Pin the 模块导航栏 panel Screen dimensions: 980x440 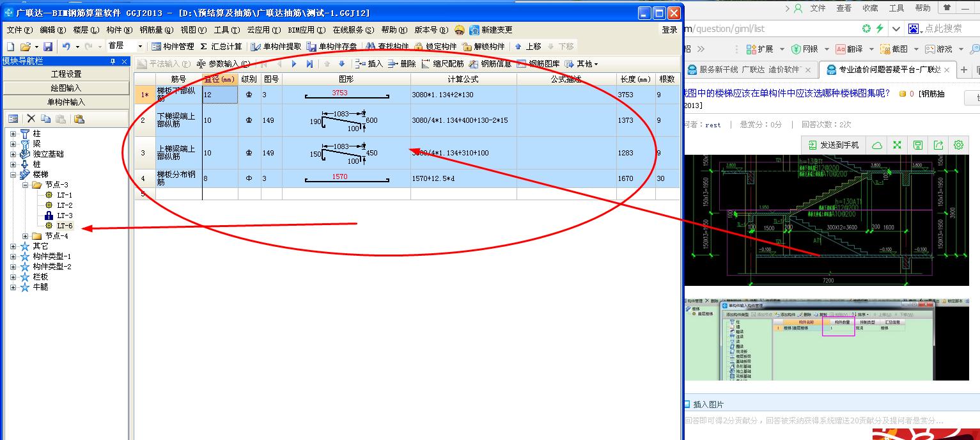[113, 61]
